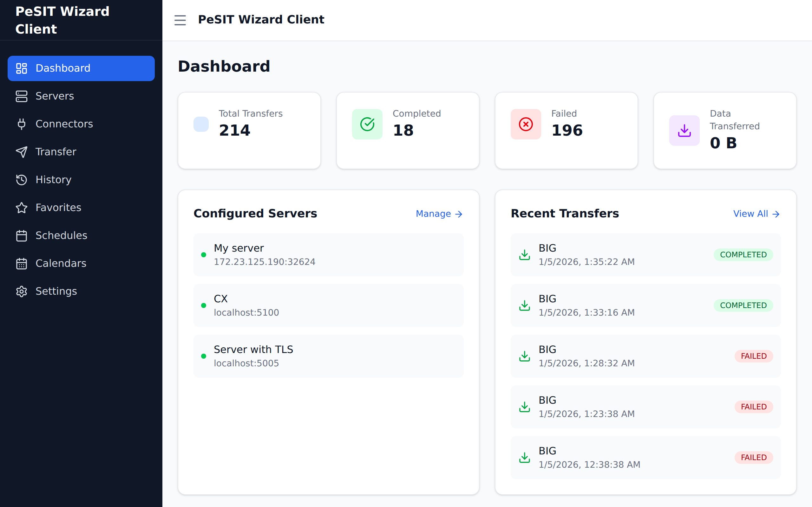
Task: Open the Servers section from the sidebar
Action: (55, 96)
